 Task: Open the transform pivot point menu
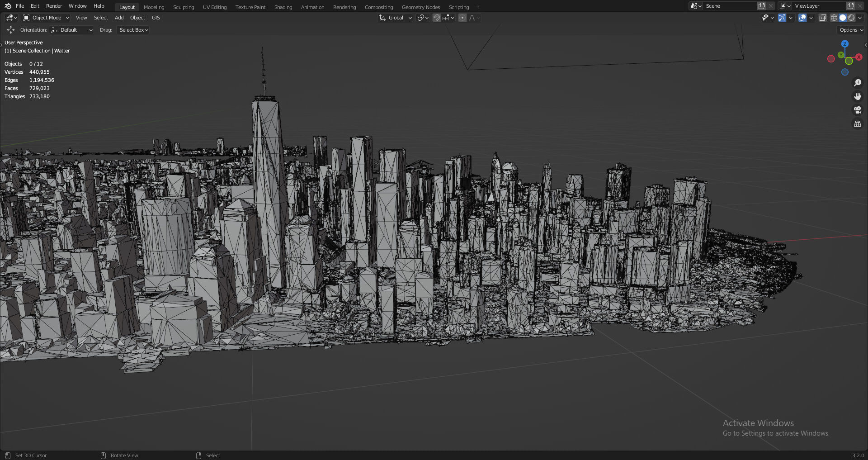423,18
